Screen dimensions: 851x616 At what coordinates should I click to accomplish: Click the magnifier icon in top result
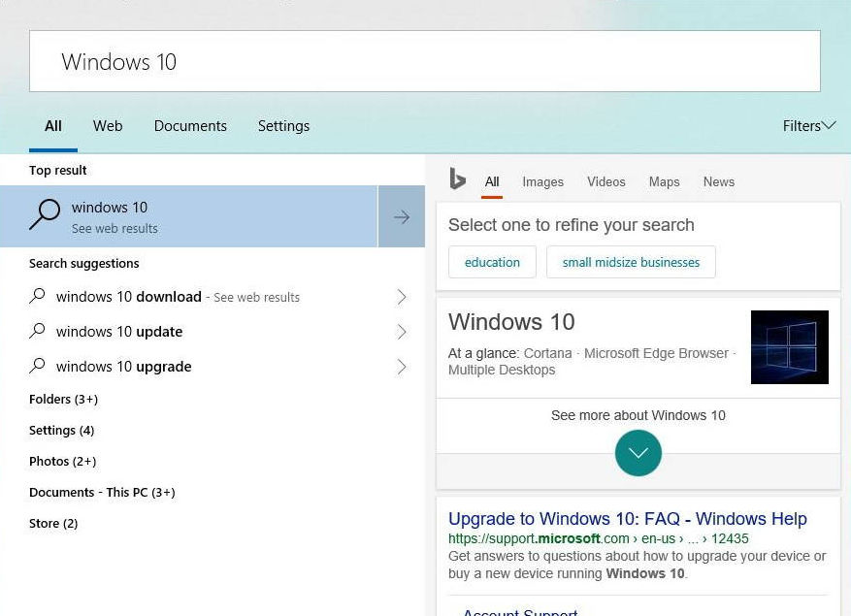click(45, 215)
